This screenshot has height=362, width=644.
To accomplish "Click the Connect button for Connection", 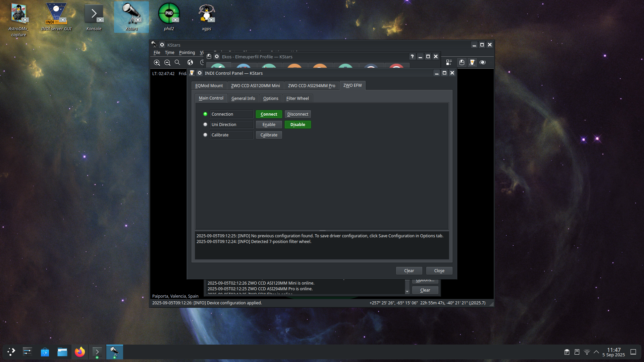I will tap(269, 114).
